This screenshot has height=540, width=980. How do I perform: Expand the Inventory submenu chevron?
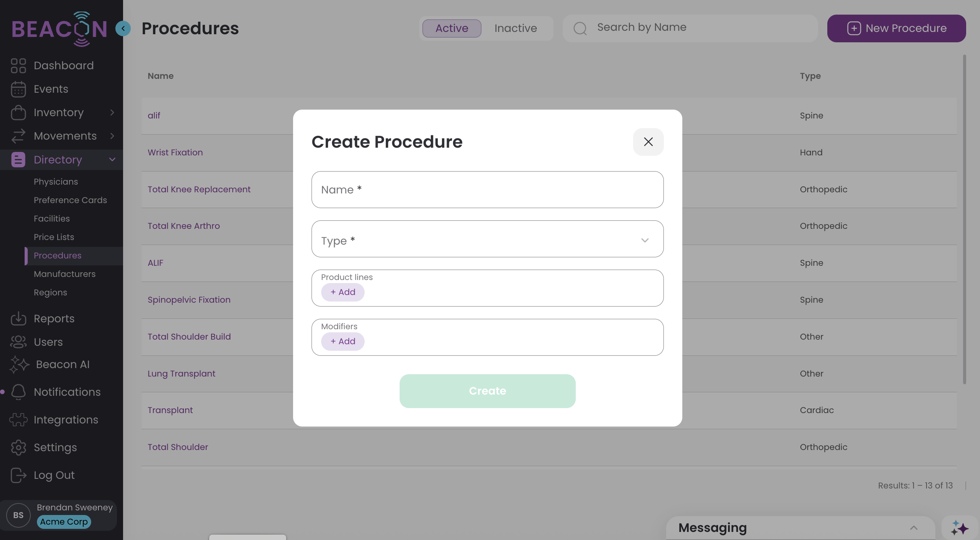click(x=112, y=112)
